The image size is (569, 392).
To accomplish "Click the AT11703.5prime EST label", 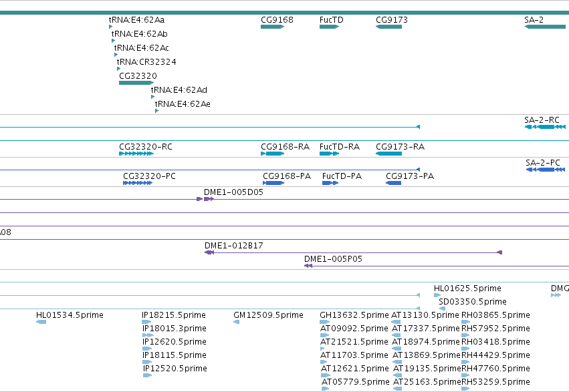I will [x=354, y=356].
